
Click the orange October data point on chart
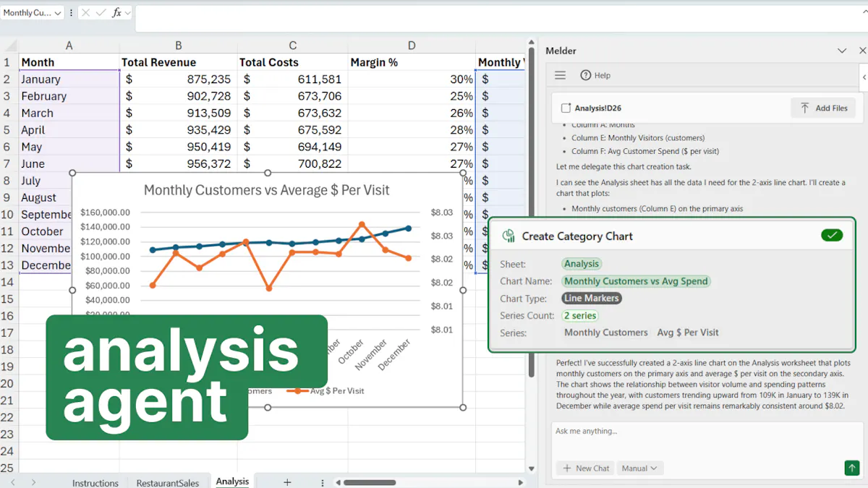(x=362, y=225)
